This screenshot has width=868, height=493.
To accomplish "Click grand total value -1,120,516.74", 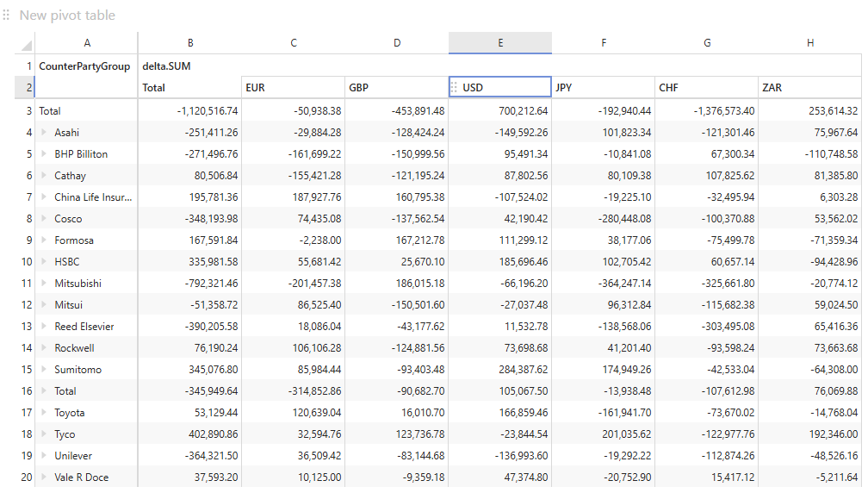I will (x=208, y=111).
